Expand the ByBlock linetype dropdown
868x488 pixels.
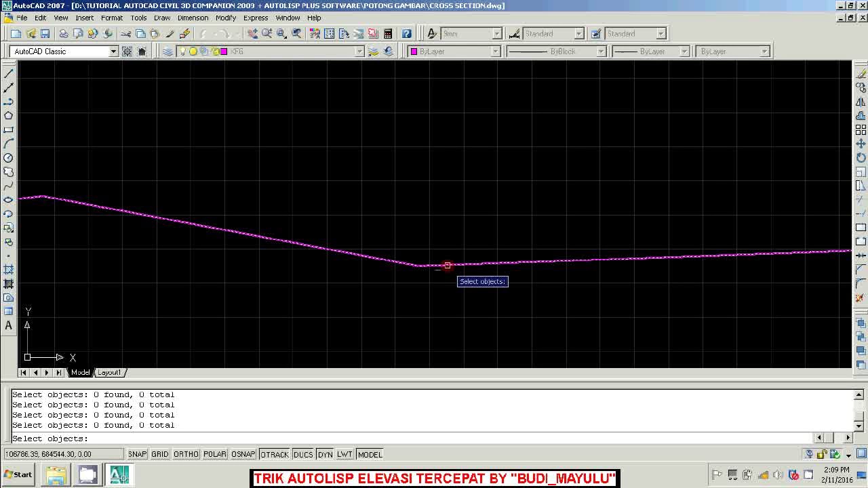tap(600, 52)
